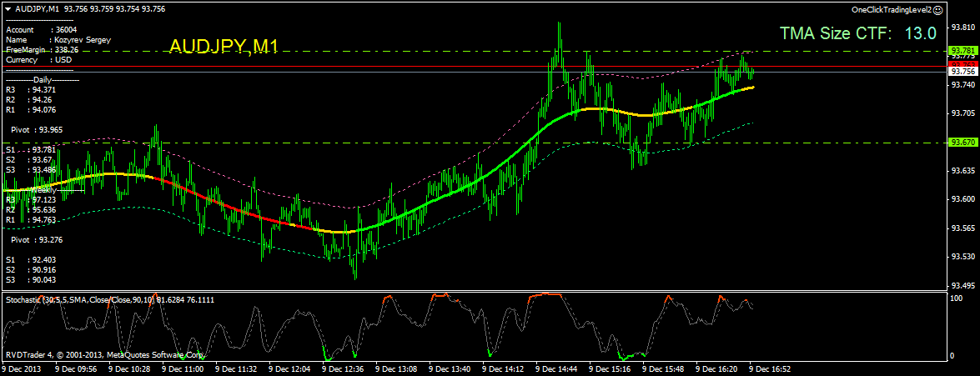Click the S3 : 93.486 daily level

[x=31, y=170]
